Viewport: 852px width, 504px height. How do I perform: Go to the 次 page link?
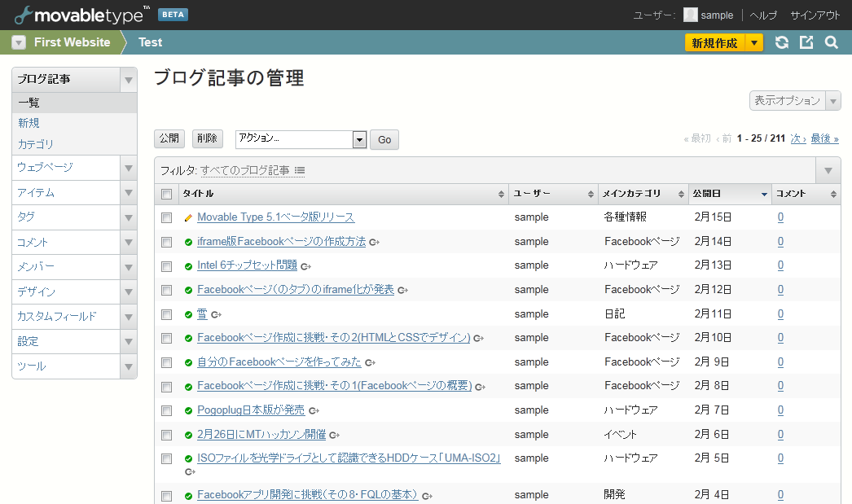coord(798,138)
